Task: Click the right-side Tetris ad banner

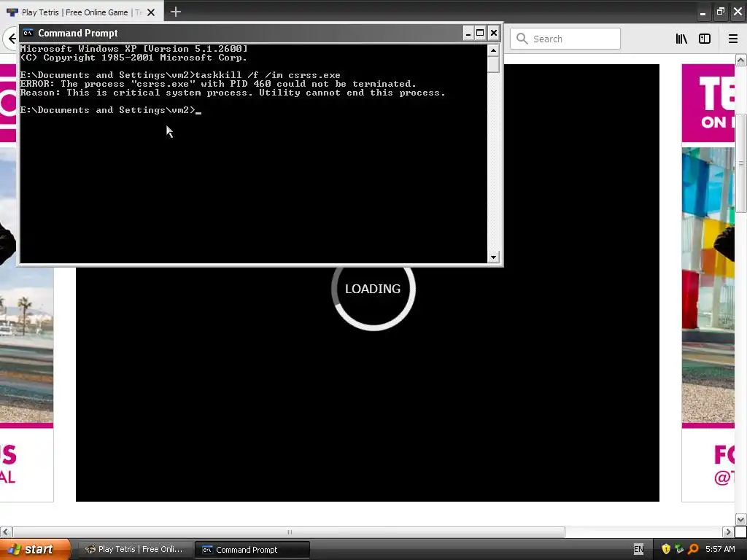Action: 708,283
